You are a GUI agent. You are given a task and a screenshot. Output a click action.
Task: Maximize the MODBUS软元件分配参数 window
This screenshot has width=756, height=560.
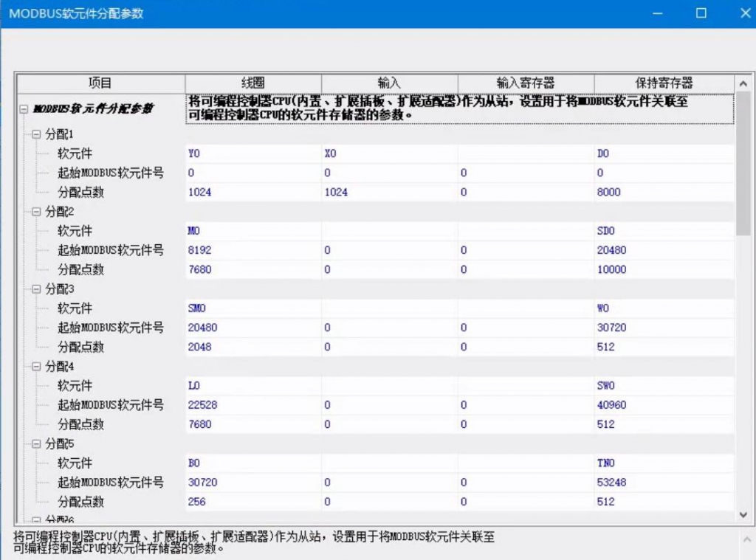tap(701, 13)
